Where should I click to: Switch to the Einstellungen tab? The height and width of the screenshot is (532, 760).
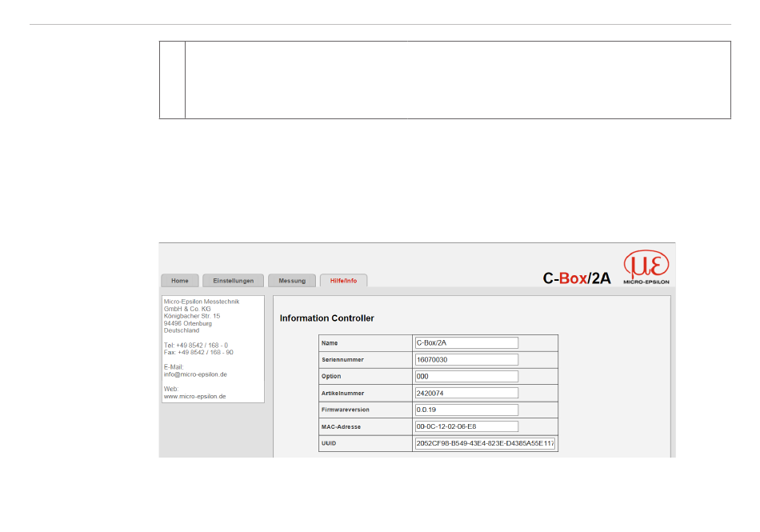coord(233,281)
